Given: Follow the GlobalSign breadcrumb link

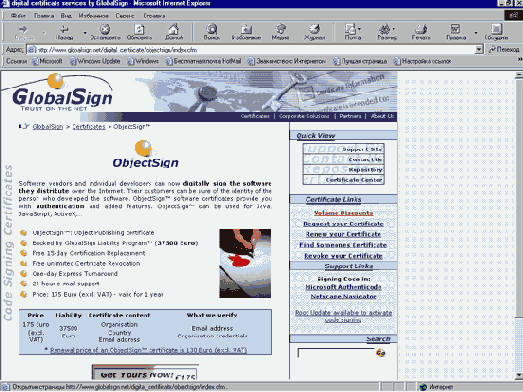Looking at the screenshot, I should pyautogui.click(x=48, y=127).
